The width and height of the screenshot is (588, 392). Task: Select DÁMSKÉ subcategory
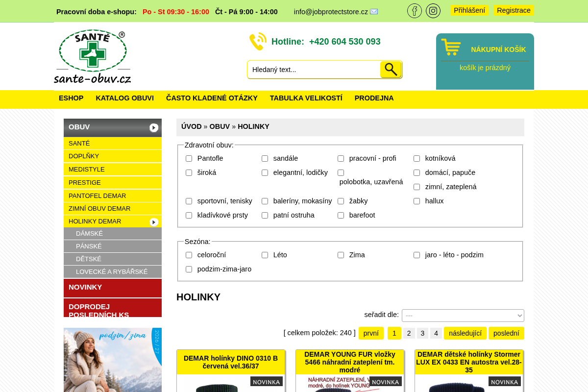tap(113, 234)
